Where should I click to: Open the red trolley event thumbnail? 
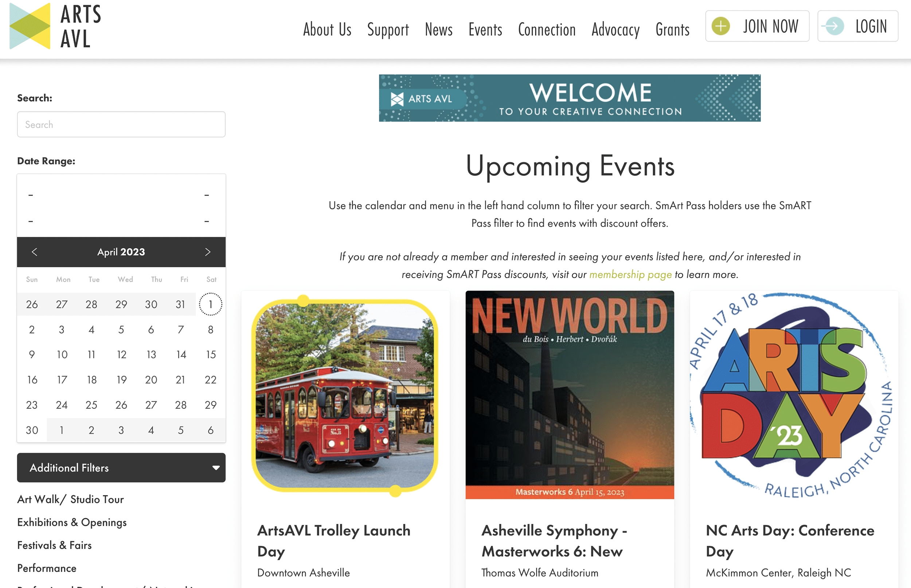point(345,395)
